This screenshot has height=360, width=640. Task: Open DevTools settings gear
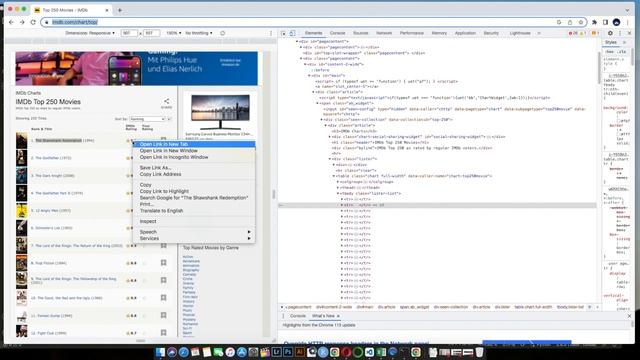point(610,33)
